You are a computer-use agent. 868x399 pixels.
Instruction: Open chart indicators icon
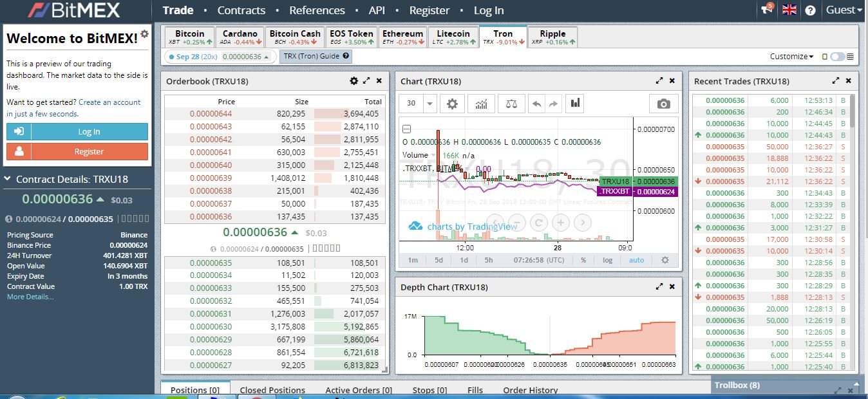point(481,104)
